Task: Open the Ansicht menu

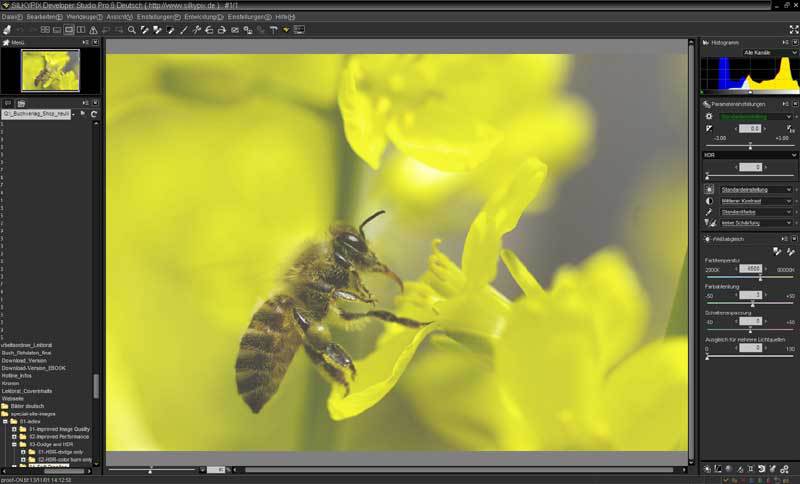Action: pyautogui.click(x=119, y=17)
